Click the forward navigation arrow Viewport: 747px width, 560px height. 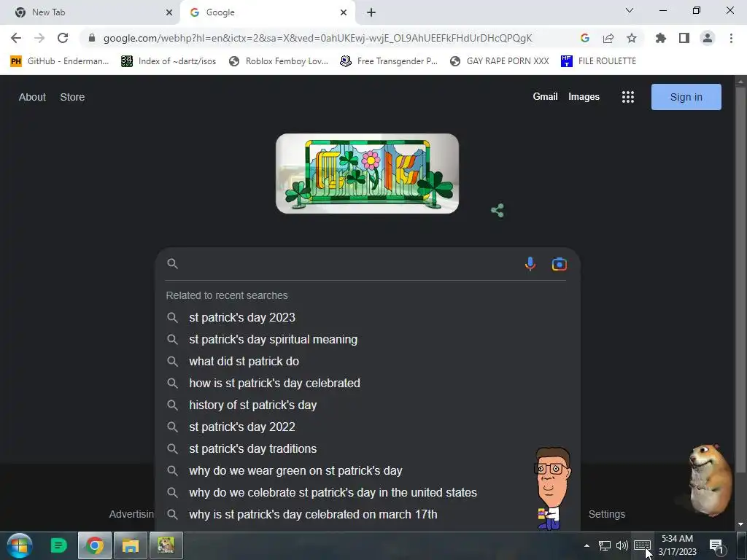[x=39, y=38]
